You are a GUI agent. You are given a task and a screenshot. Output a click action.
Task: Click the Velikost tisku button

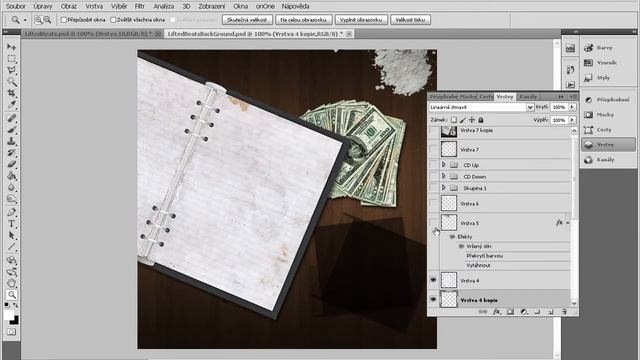410,20
